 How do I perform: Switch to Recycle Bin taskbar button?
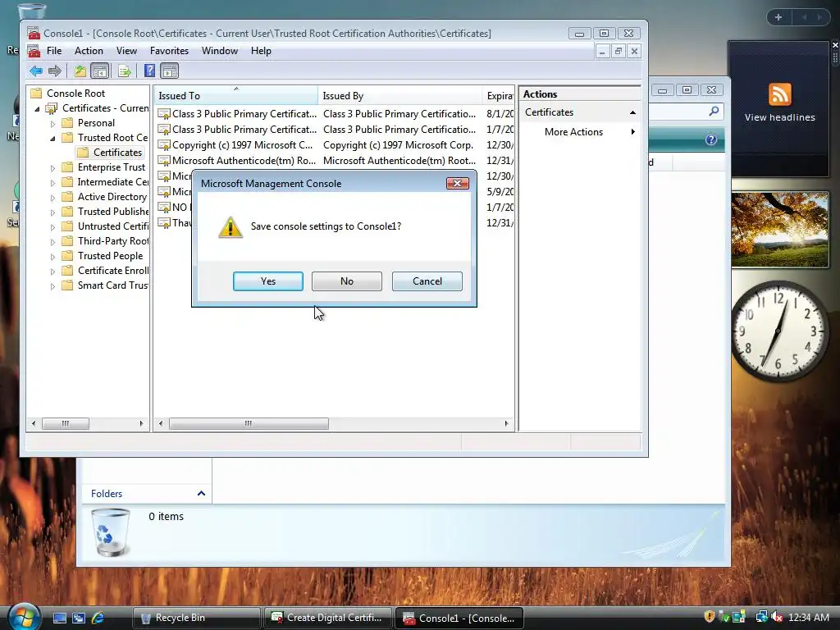point(196,618)
